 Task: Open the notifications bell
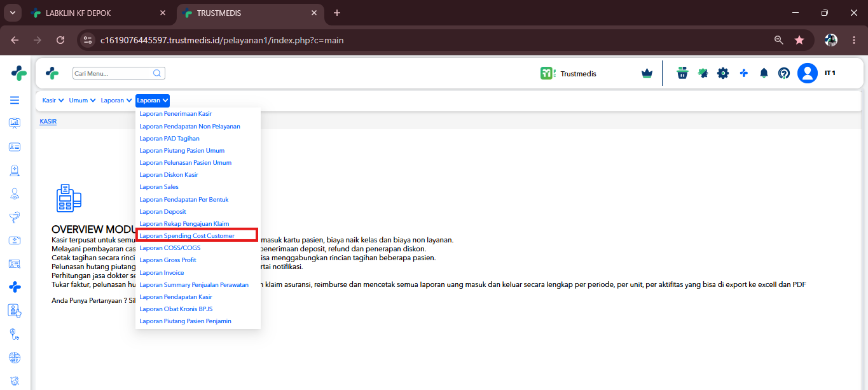(764, 73)
